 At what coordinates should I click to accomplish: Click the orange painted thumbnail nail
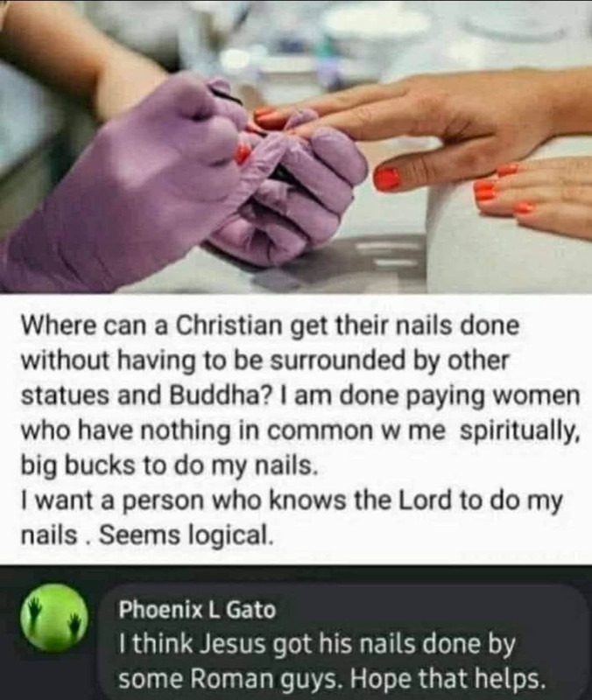pos(386,178)
